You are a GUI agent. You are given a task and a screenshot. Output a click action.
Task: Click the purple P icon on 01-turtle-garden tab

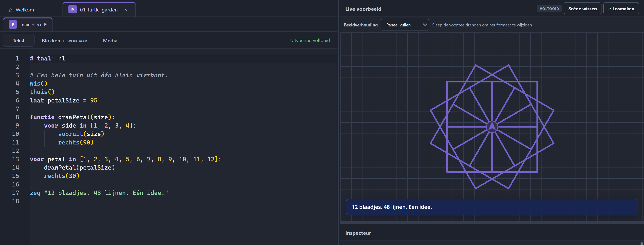point(72,10)
